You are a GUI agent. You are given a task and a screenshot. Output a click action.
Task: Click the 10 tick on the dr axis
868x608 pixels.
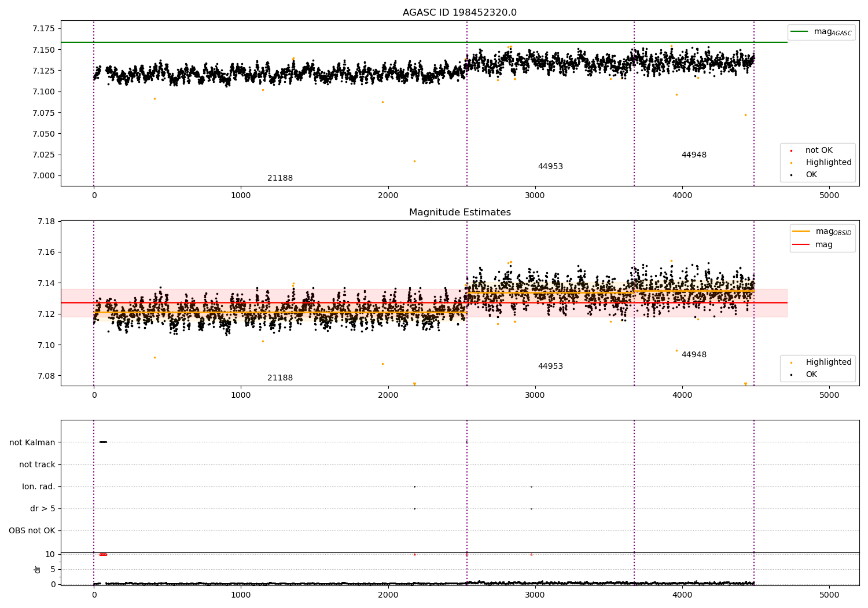(50, 554)
